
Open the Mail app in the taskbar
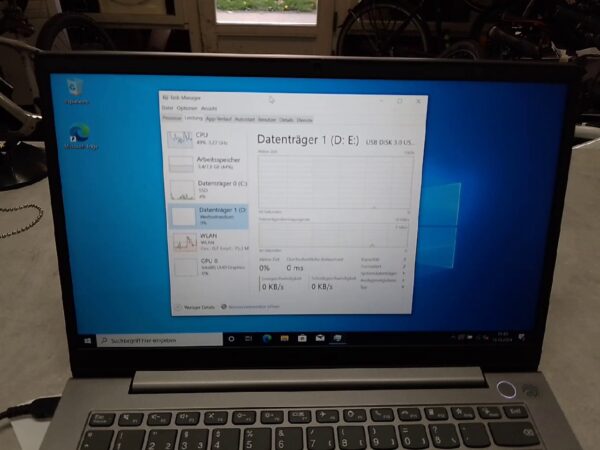coord(318,339)
